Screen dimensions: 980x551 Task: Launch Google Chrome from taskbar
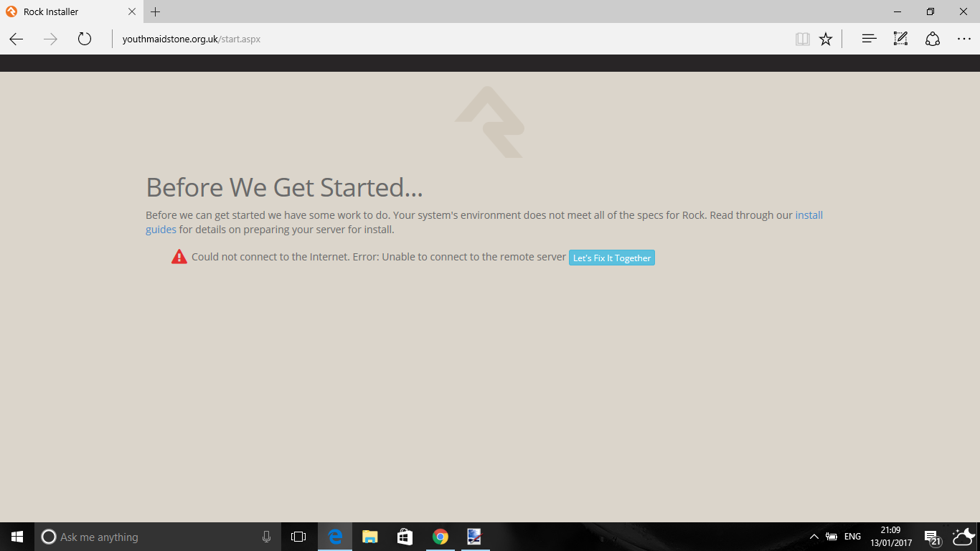click(x=440, y=537)
